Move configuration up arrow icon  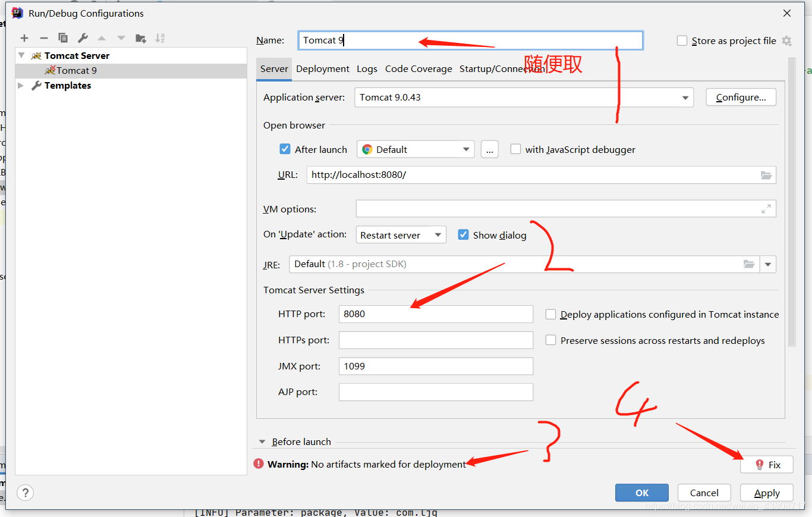102,38
